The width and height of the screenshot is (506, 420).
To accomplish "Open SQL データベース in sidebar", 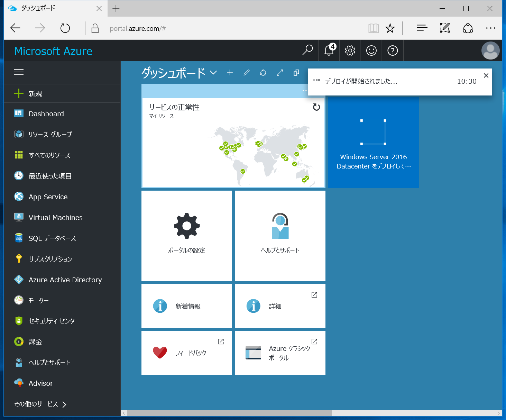I will coord(62,238).
